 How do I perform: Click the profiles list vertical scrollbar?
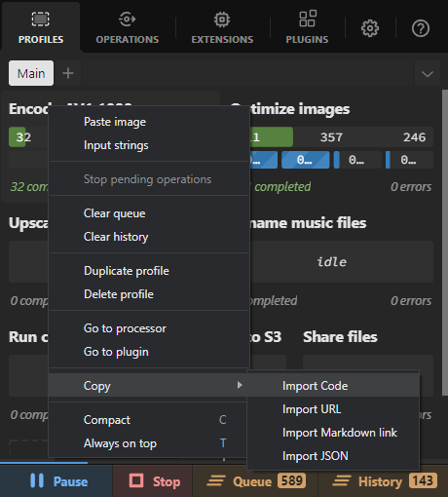tap(445, 243)
